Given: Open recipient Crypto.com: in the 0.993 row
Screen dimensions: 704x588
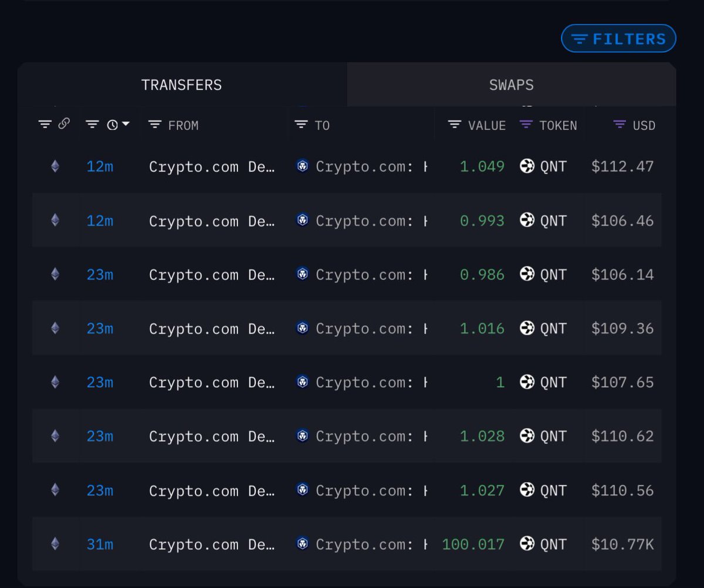Looking at the screenshot, I should tap(371, 221).
